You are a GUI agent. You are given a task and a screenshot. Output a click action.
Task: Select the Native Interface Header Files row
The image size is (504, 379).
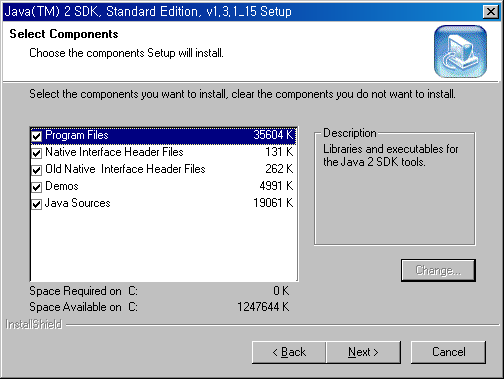pos(163,152)
